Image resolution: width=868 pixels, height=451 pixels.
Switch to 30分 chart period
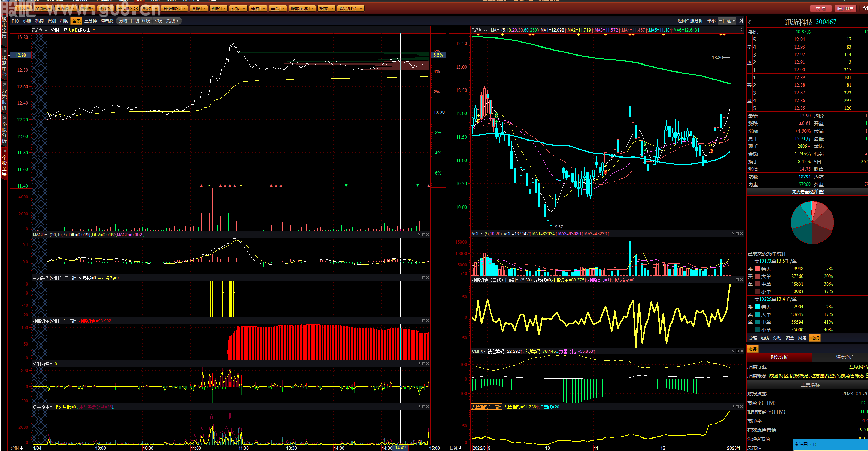tap(159, 21)
